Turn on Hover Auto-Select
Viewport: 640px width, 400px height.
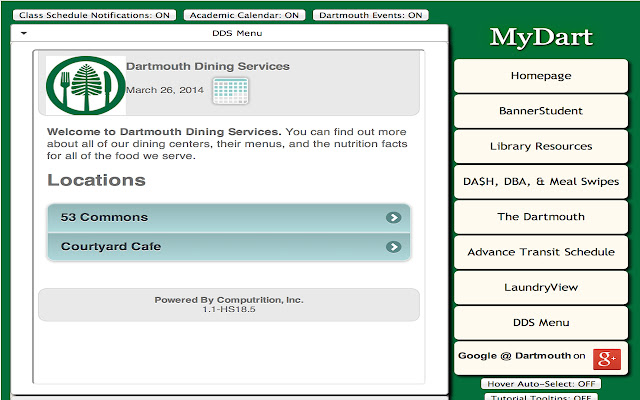tap(541, 384)
